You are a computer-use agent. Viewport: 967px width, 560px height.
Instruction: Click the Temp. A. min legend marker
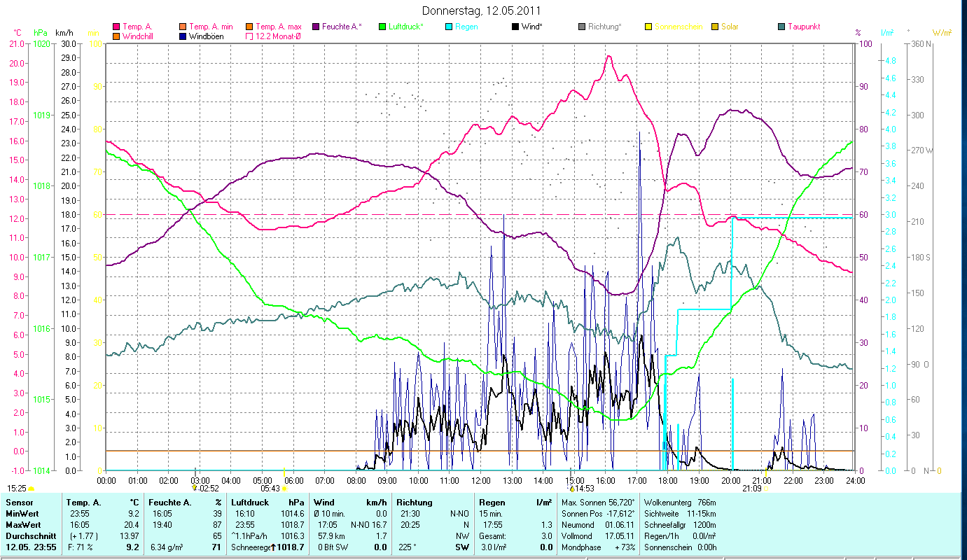183,27
